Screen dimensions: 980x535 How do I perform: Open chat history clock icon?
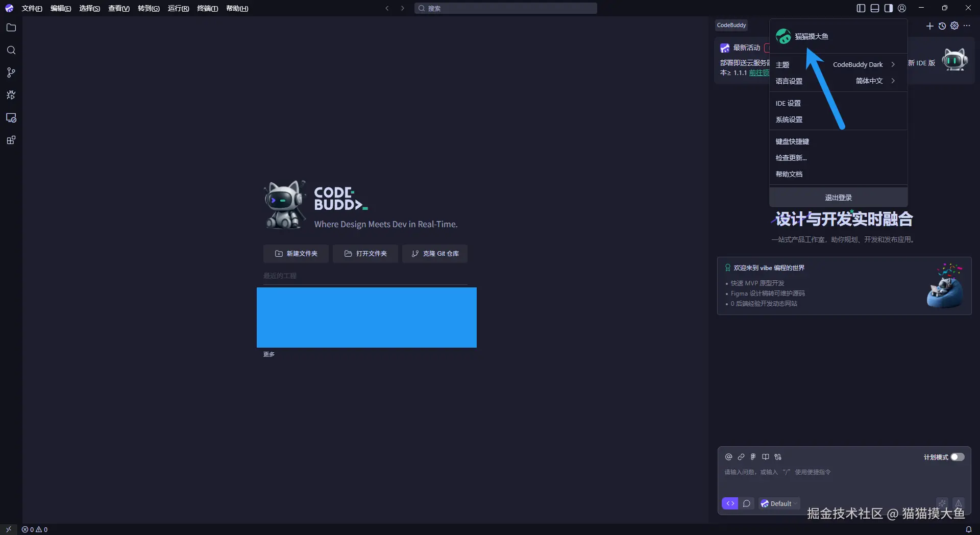point(942,26)
